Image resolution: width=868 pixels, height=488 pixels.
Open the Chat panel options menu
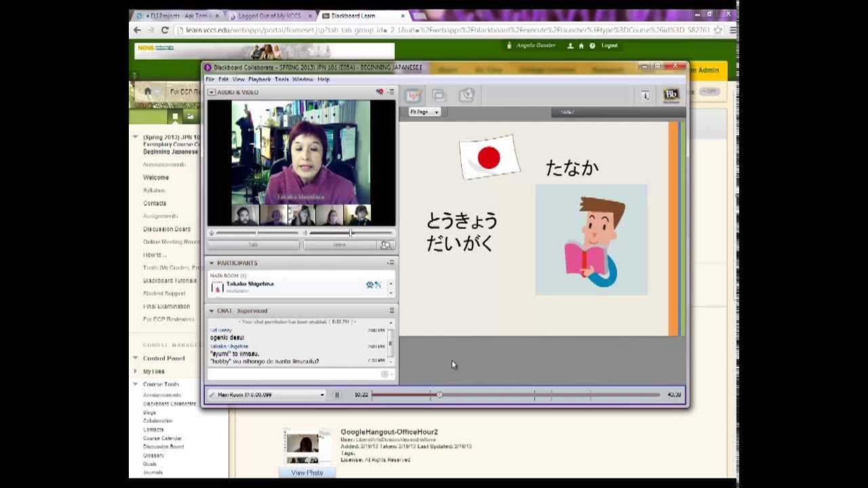[391, 310]
